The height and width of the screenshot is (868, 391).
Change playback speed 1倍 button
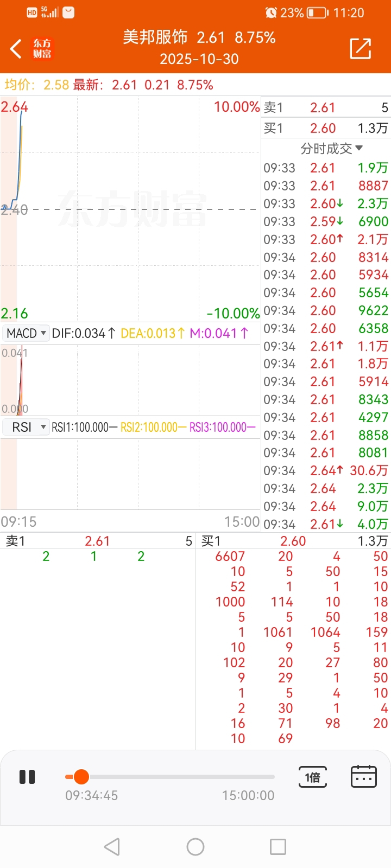(313, 777)
